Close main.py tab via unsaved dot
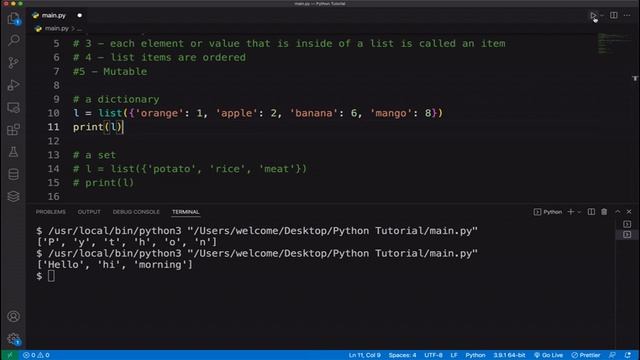640x360 pixels. click(x=80, y=16)
